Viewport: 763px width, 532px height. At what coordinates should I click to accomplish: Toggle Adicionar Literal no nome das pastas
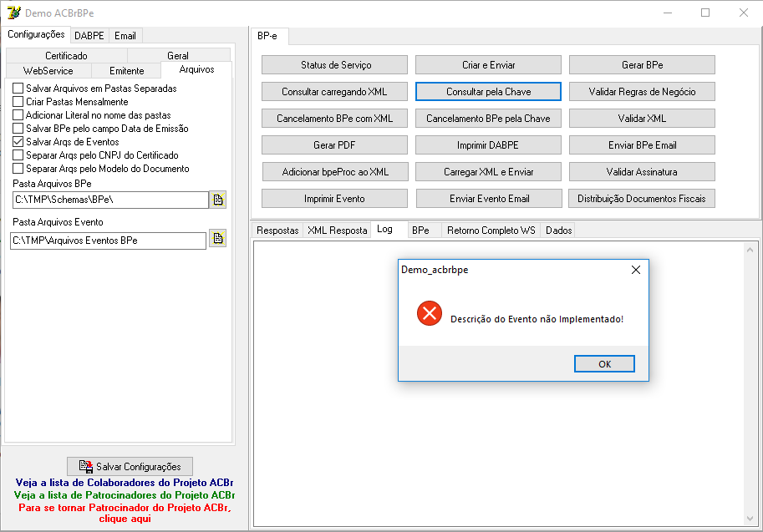[x=18, y=114]
